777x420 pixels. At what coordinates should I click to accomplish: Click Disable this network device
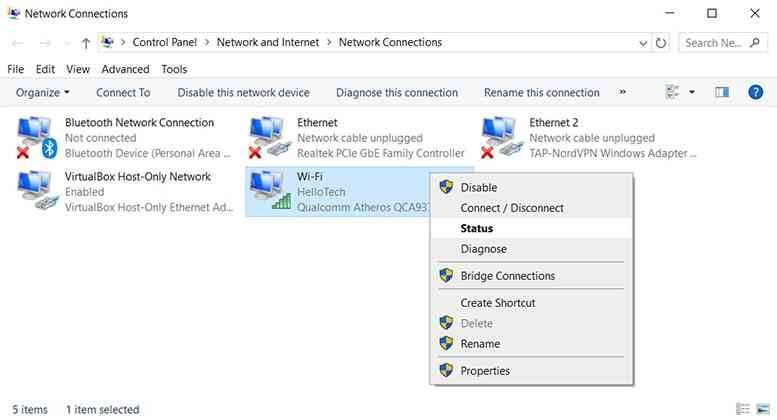tap(243, 93)
